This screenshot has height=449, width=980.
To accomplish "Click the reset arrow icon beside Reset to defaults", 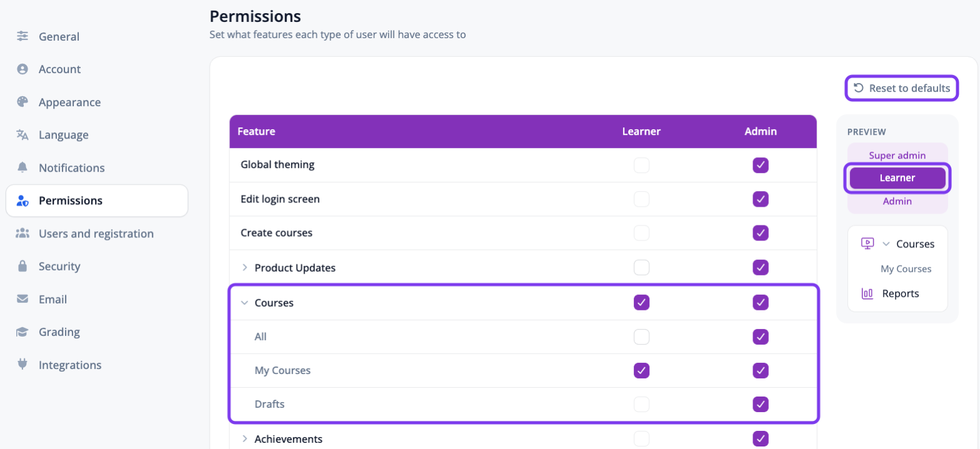I will pos(859,88).
